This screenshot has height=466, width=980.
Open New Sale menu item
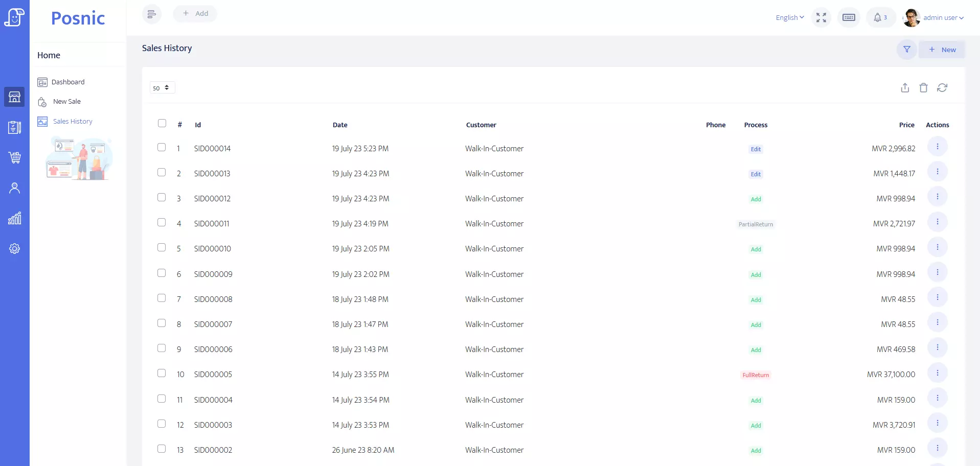click(66, 102)
